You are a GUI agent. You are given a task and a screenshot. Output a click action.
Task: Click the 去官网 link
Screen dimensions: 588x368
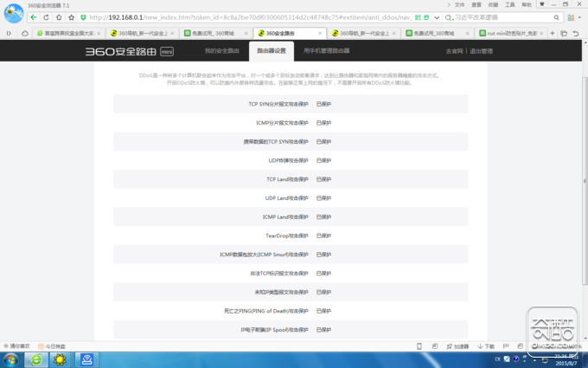coord(454,51)
